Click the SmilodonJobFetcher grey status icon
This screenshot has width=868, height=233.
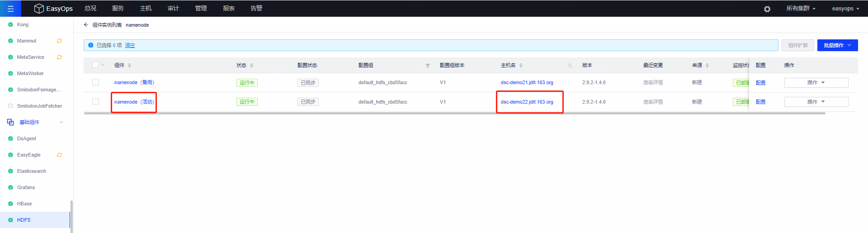(10, 106)
